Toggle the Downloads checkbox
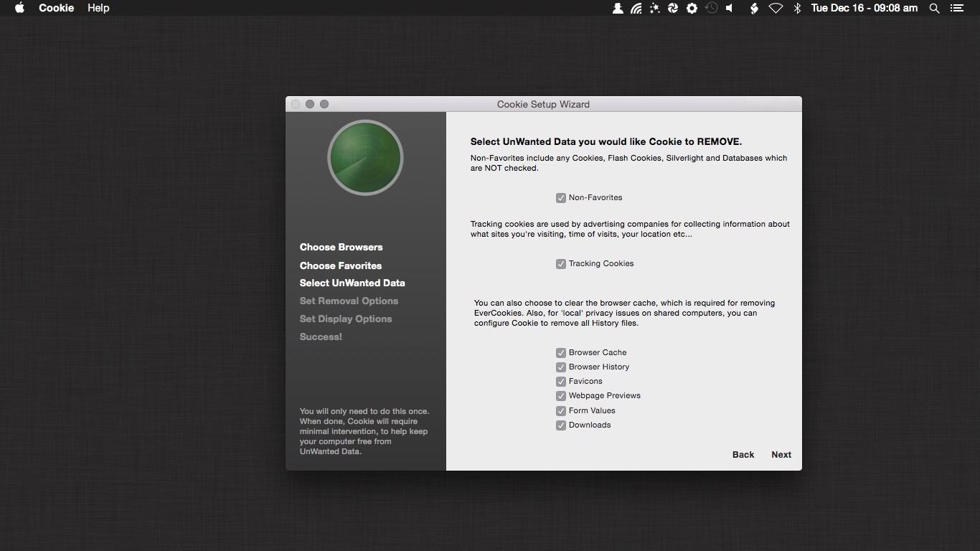 tap(561, 425)
